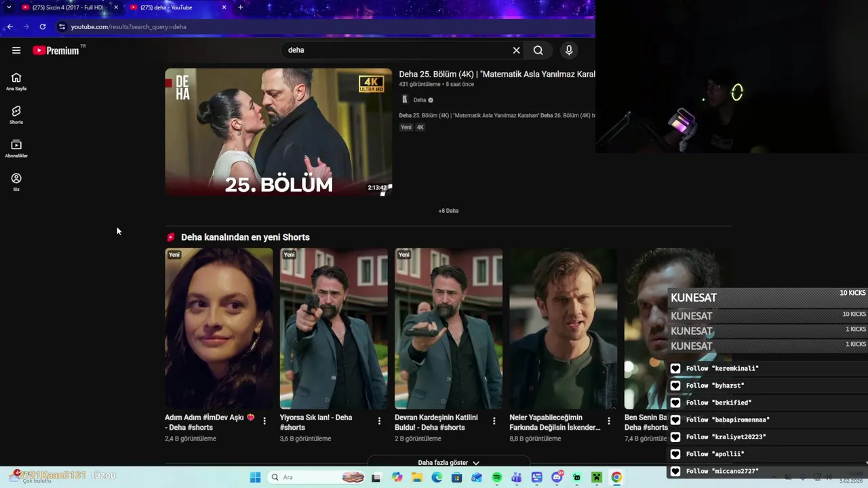Viewport: 868px width, 488px height.
Task: Go to Ana Sayfa in sidebar
Action: (x=16, y=81)
